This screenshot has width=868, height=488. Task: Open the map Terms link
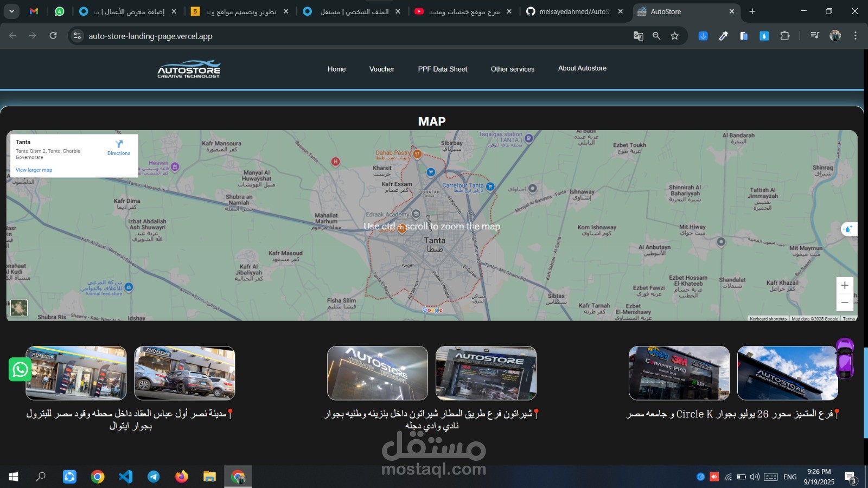pos(849,319)
